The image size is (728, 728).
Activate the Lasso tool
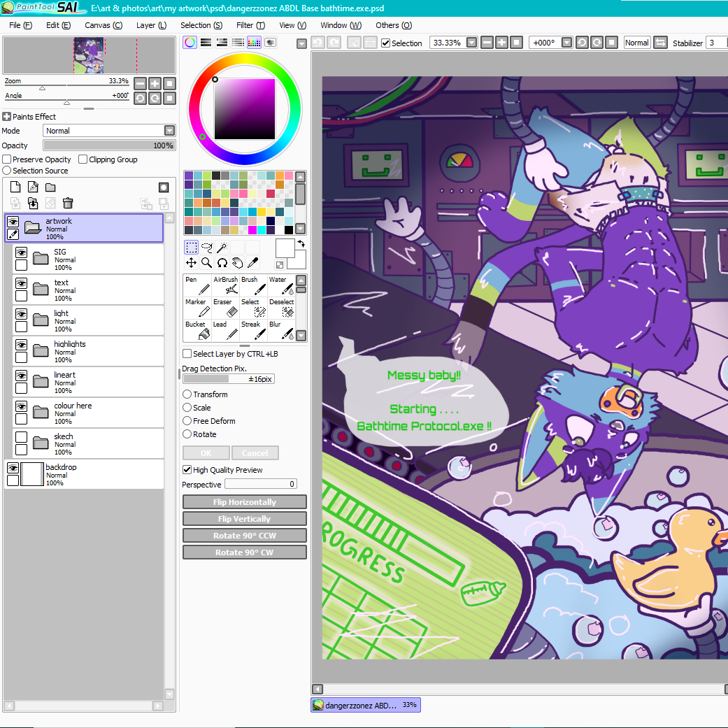point(206,247)
